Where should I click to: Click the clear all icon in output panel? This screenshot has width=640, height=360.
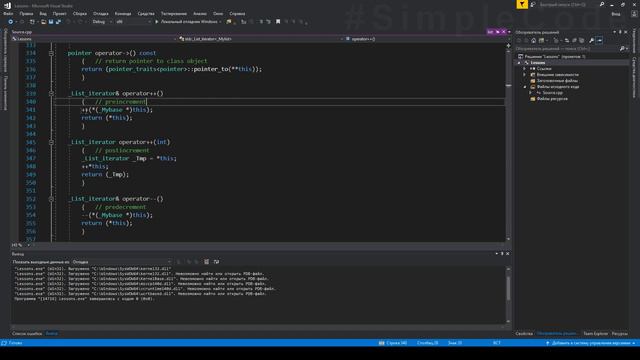(207, 262)
